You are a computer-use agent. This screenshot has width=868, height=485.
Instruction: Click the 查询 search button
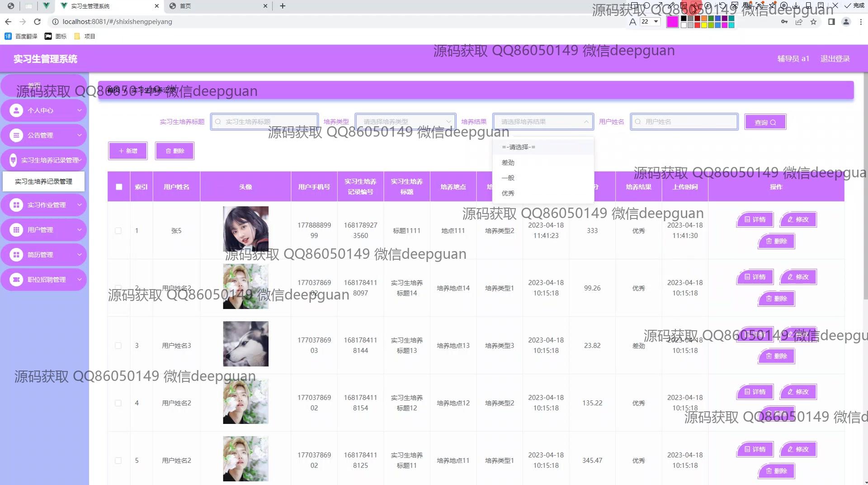(x=765, y=122)
